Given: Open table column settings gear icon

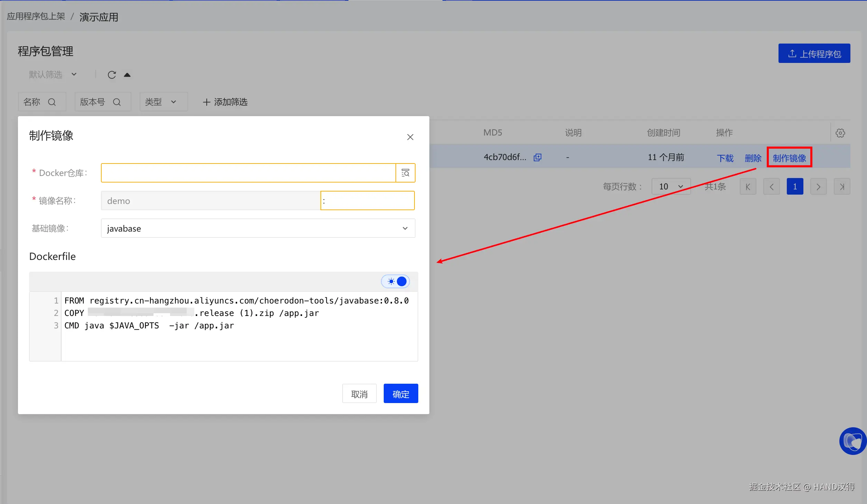Looking at the screenshot, I should [x=840, y=133].
